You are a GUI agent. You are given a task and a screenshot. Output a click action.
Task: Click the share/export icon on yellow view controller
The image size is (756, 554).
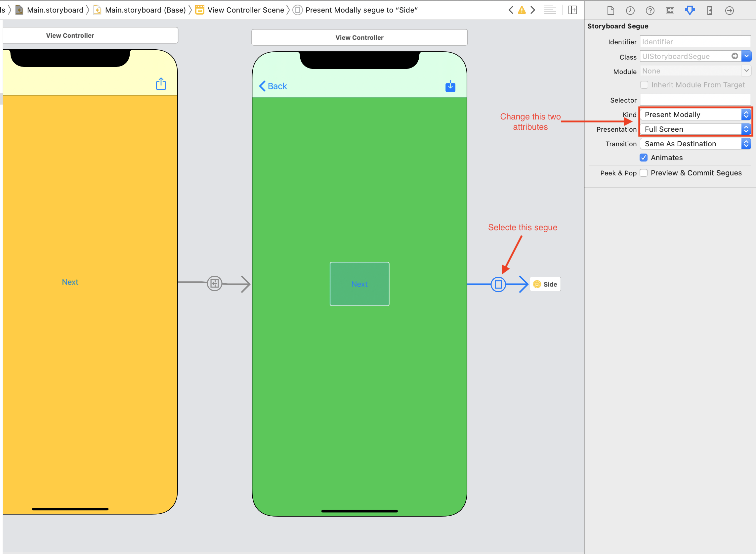click(x=161, y=84)
